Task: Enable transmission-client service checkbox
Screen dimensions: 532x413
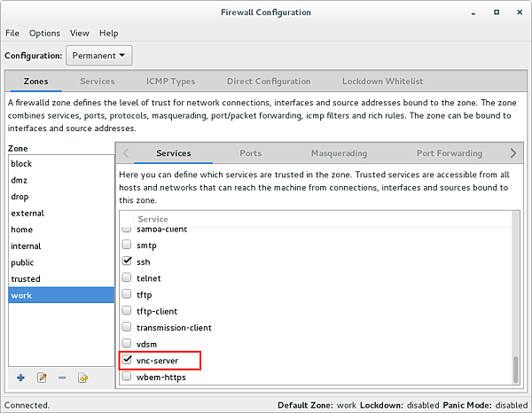Action: [127, 326]
